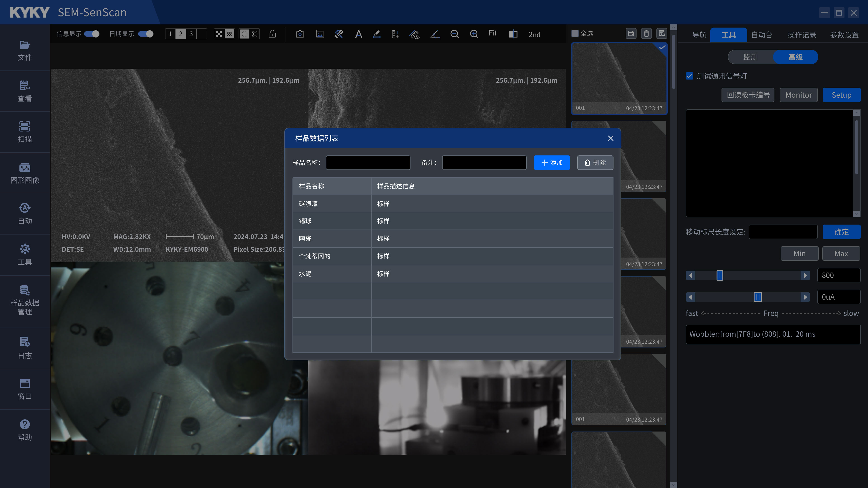Click the delete (trash) icon above thumbnails
868x488 pixels.
coord(646,33)
